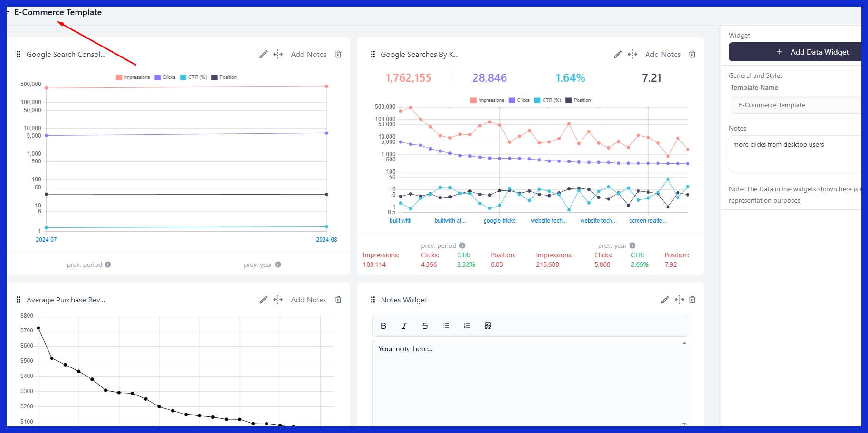Viewport: 868px width, 433px height.
Task: Insert an image in the Notes Widget
Action: click(488, 326)
